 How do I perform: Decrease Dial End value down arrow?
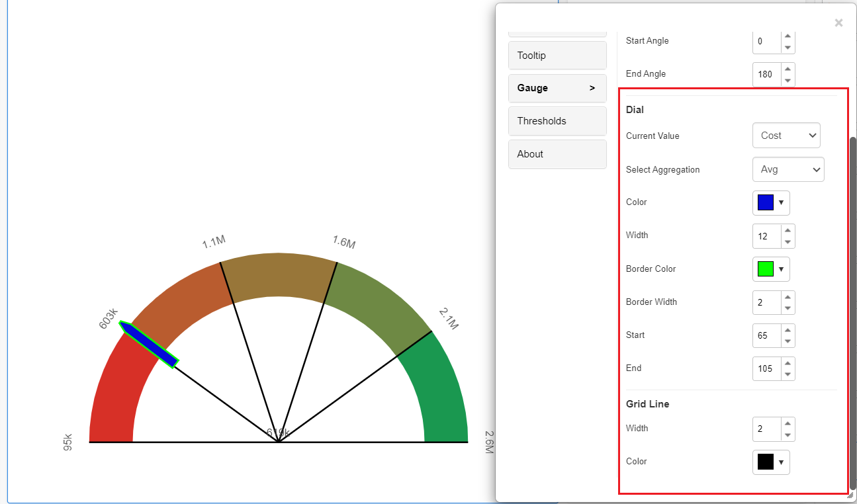pyautogui.click(x=788, y=374)
